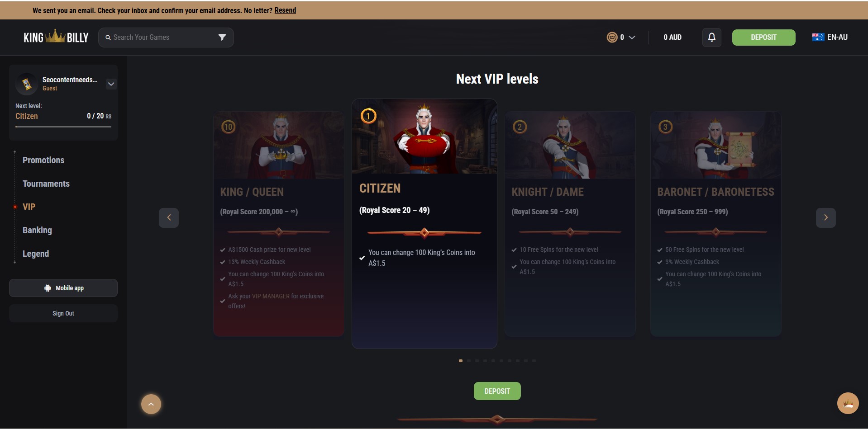Open the crown chat support bubble
Viewport: 868px width, 429px height.
point(848,403)
